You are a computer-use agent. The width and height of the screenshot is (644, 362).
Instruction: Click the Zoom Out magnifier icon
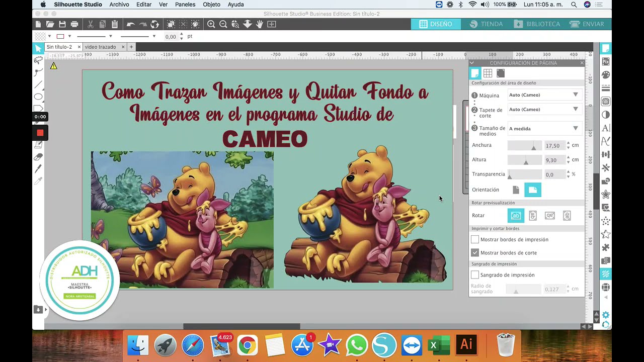(223, 24)
